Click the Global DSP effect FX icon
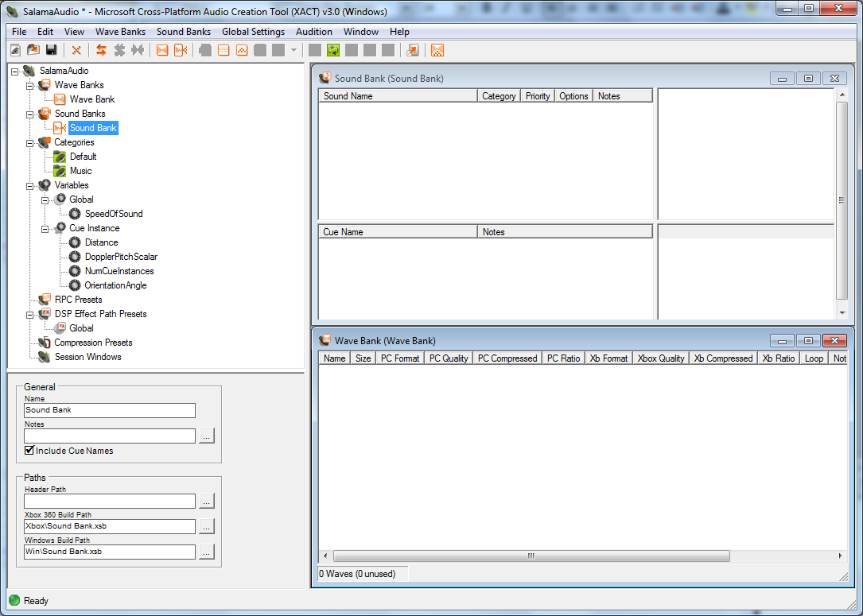Image resolution: width=863 pixels, height=616 pixels. coord(60,327)
